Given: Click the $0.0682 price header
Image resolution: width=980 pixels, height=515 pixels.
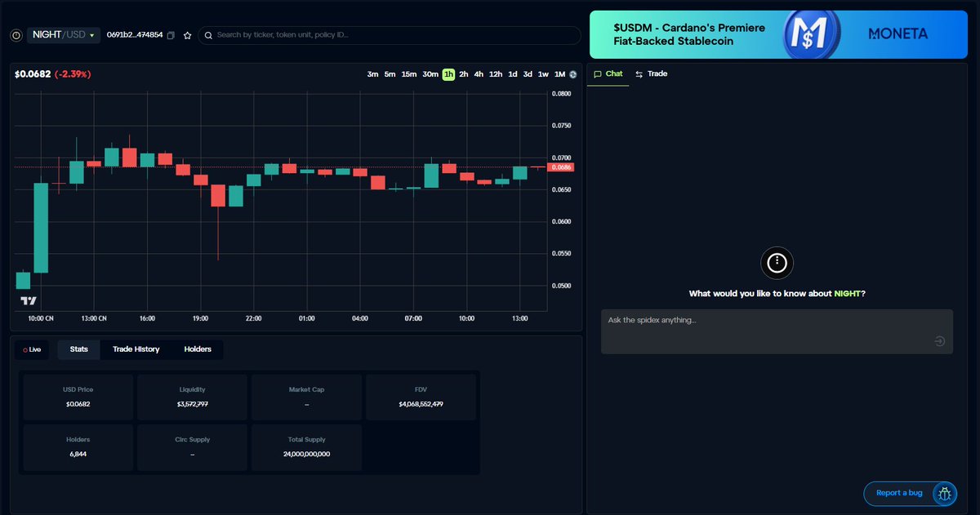Looking at the screenshot, I should click(32, 74).
